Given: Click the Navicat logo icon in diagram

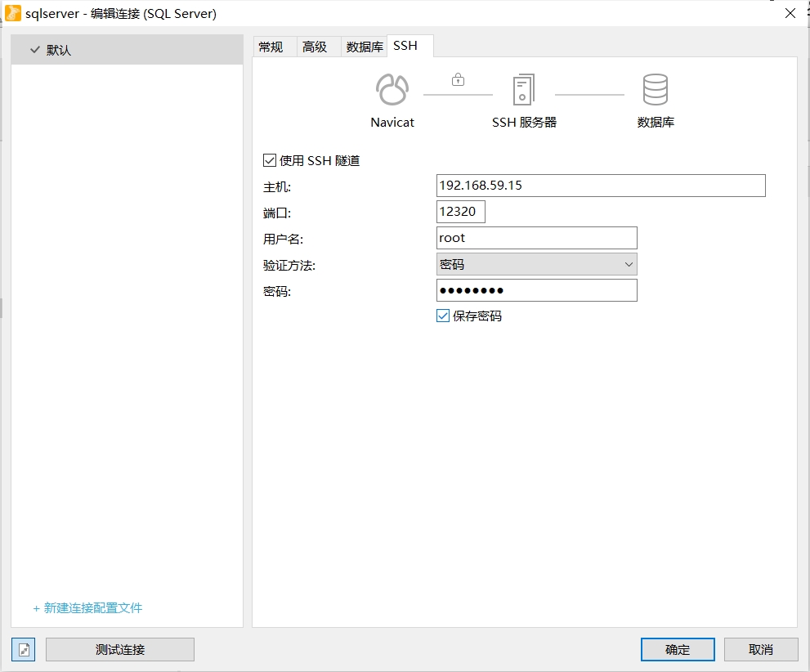Looking at the screenshot, I should coord(392,89).
